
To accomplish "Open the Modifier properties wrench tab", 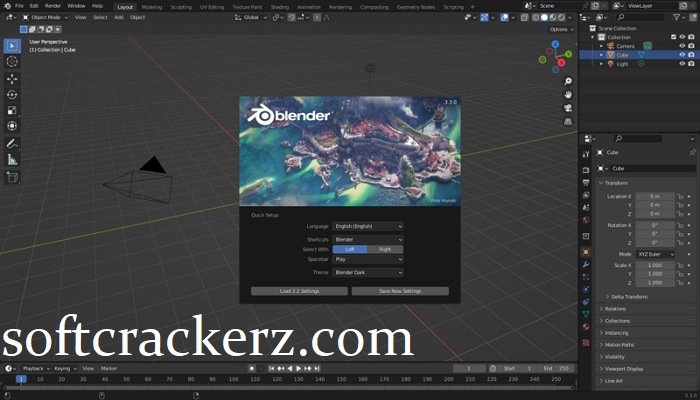I will pos(586,265).
